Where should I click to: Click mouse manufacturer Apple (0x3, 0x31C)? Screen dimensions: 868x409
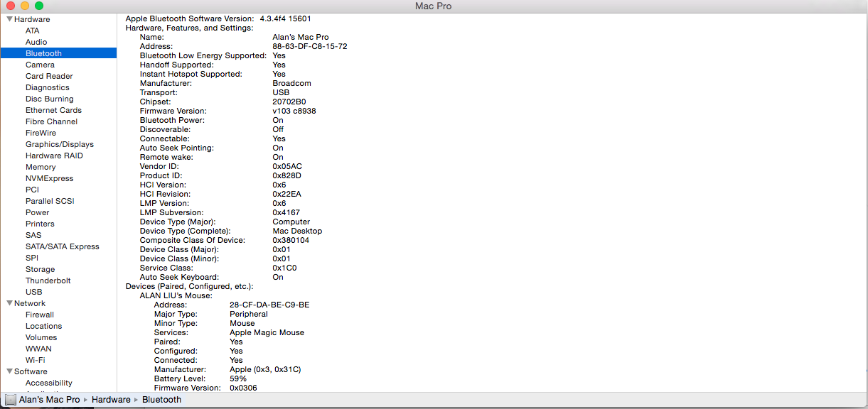[x=265, y=369]
